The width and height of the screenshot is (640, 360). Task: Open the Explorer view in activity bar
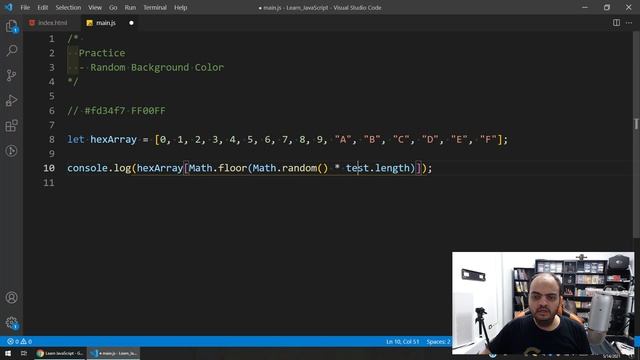click(11, 27)
